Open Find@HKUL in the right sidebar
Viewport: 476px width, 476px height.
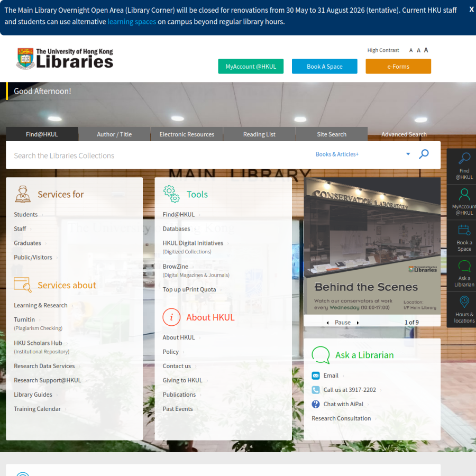[x=464, y=166]
